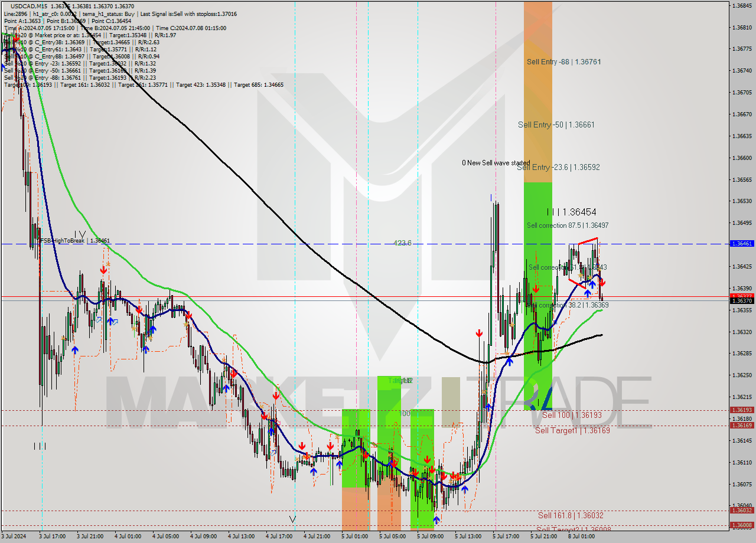Click the '5 Jul 17:00' time axis label
The height and width of the screenshot is (543, 756).
click(x=506, y=537)
